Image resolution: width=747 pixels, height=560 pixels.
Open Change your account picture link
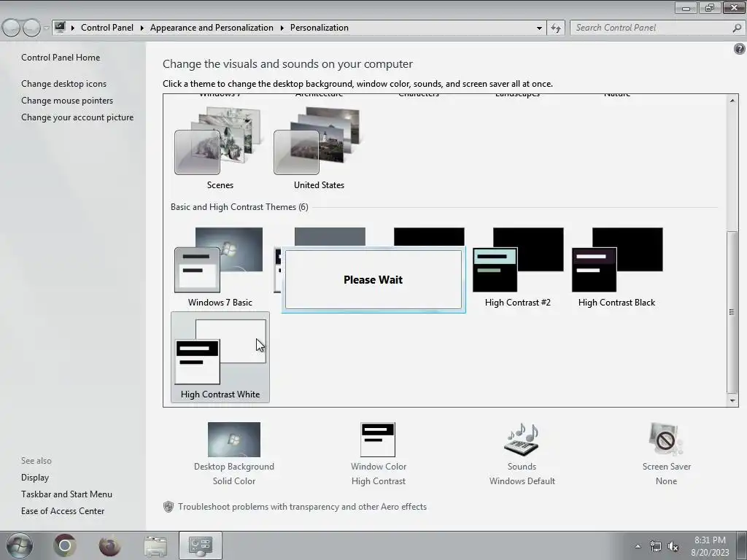coord(77,117)
